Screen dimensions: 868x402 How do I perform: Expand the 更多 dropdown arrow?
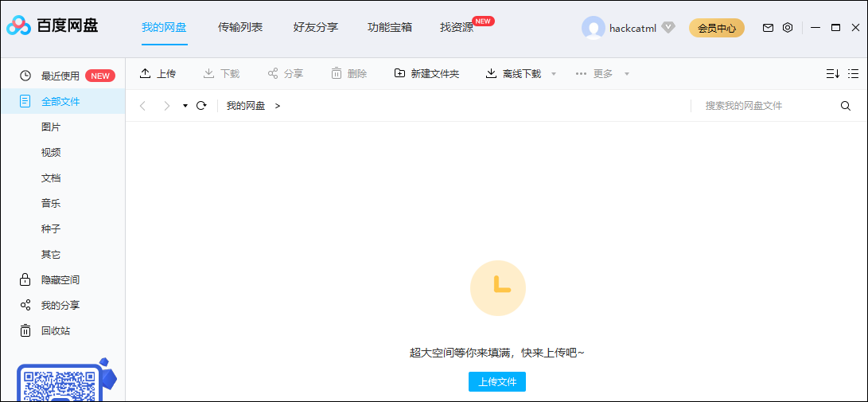[x=627, y=74]
